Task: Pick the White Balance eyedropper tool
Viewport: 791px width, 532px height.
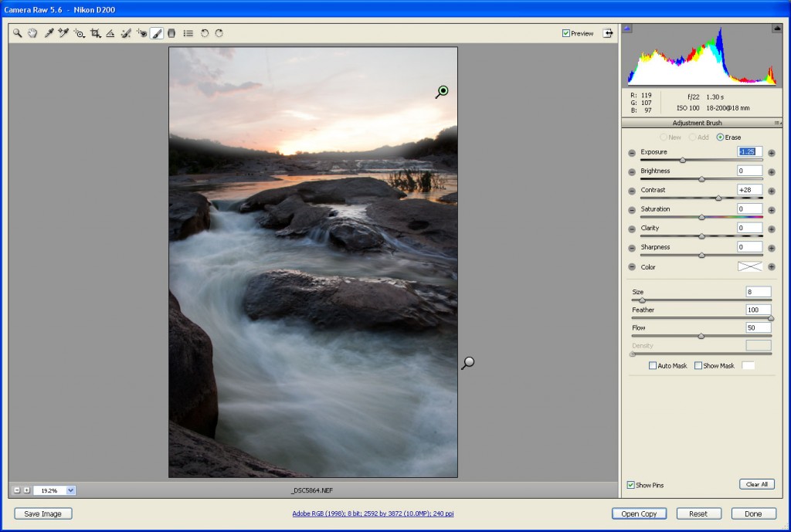Action: [49, 34]
